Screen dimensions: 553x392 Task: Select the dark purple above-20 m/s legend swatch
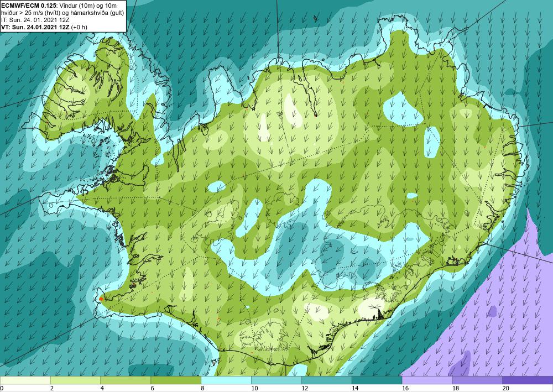pos(528,380)
